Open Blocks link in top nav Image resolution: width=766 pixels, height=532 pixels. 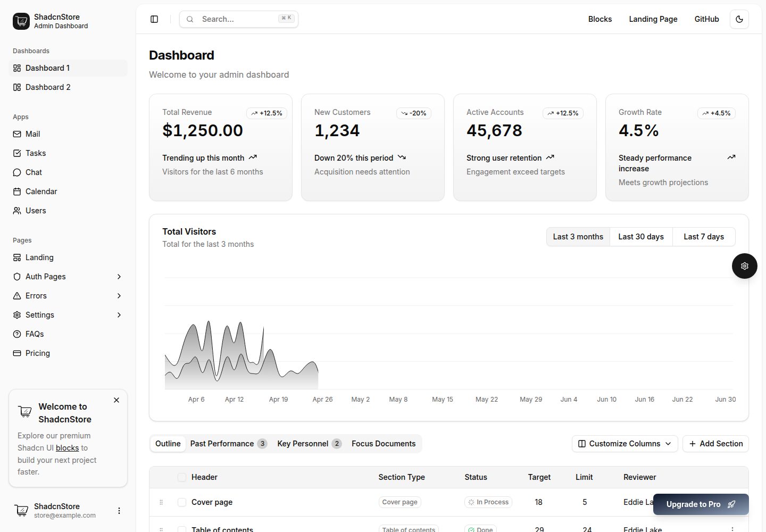click(600, 19)
